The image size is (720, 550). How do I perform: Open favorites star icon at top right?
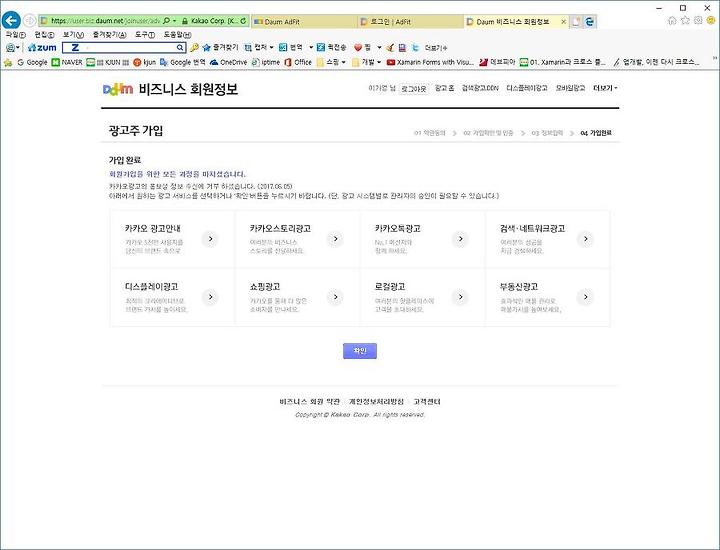pyautogui.click(x=686, y=21)
